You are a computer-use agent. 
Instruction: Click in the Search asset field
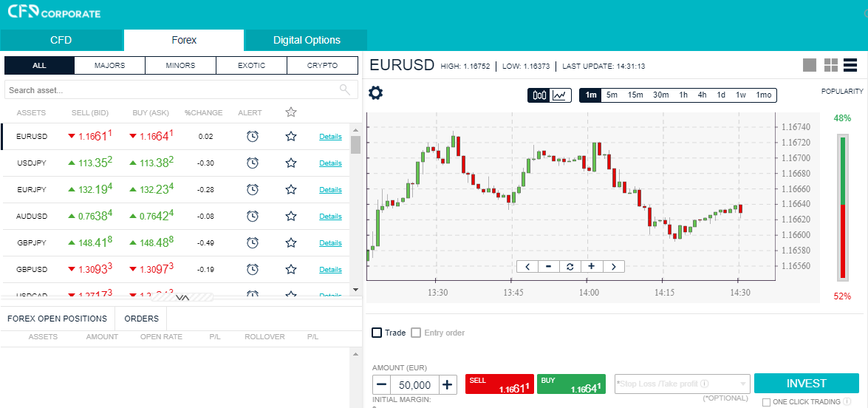pyautogui.click(x=171, y=89)
